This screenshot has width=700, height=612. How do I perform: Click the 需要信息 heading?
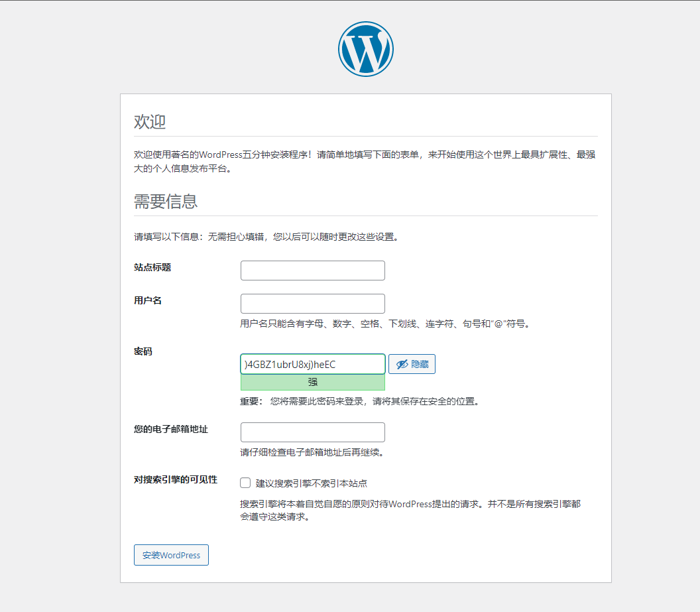(166, 202)
